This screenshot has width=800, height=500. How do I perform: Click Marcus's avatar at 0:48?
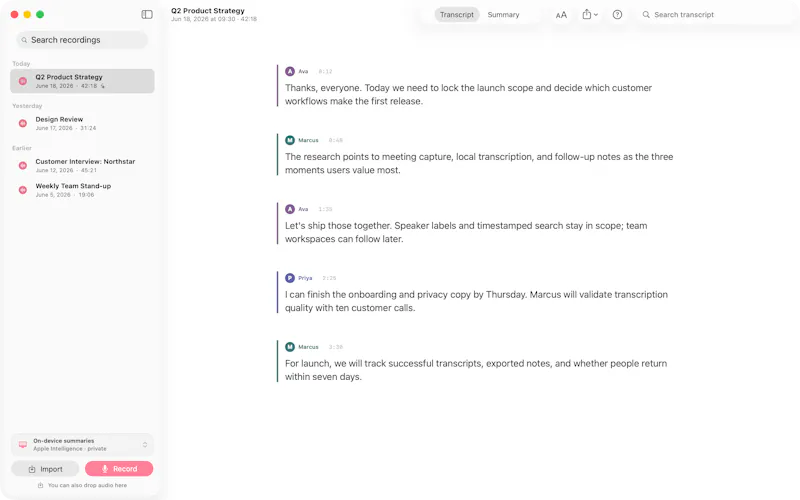(290, 140)
